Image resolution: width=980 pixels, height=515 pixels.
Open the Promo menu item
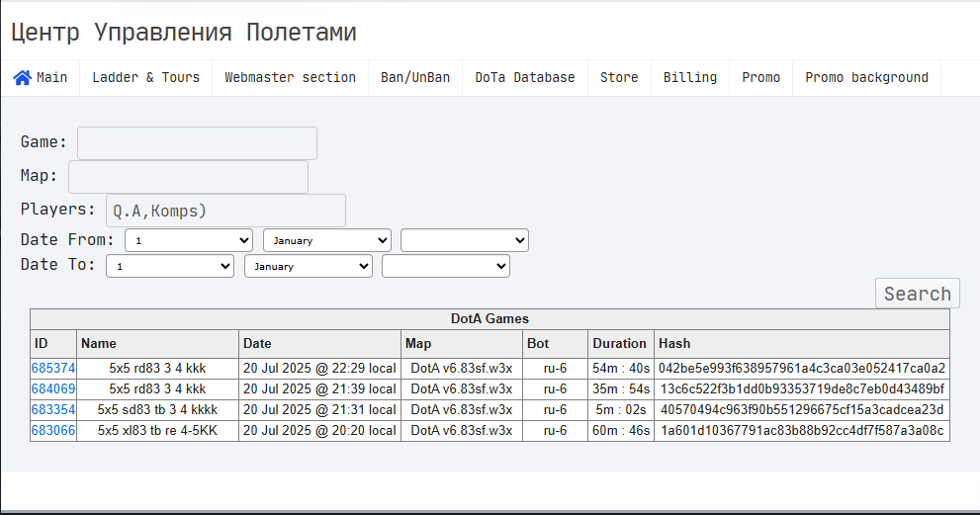pyautogui.click(x=760, y=78)
